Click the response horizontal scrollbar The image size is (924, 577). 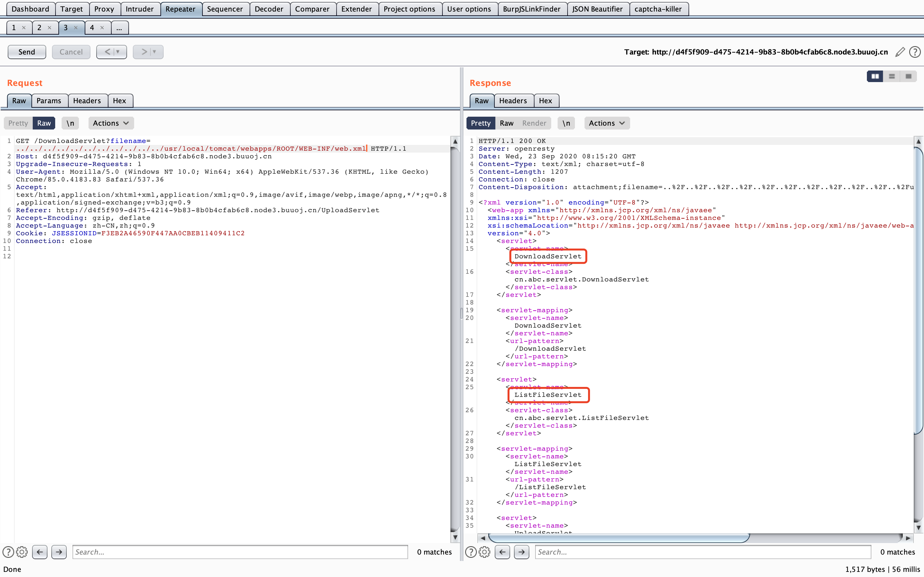619,538
